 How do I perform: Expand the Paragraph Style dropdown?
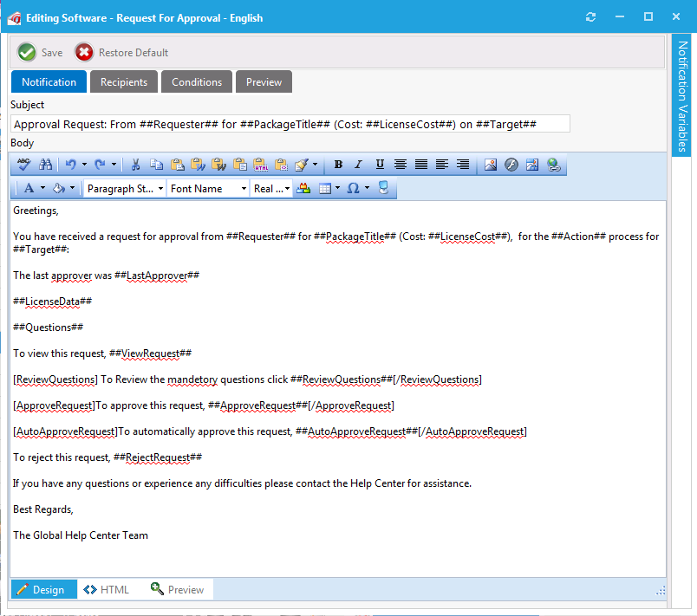[x=125, y=188]
